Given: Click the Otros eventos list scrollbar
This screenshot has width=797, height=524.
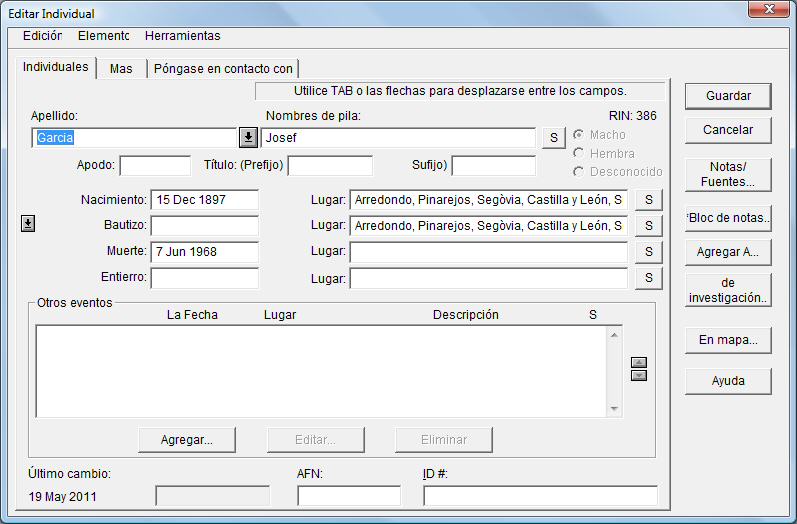Looking at the screenshot, I should click(x=614, y=371).
